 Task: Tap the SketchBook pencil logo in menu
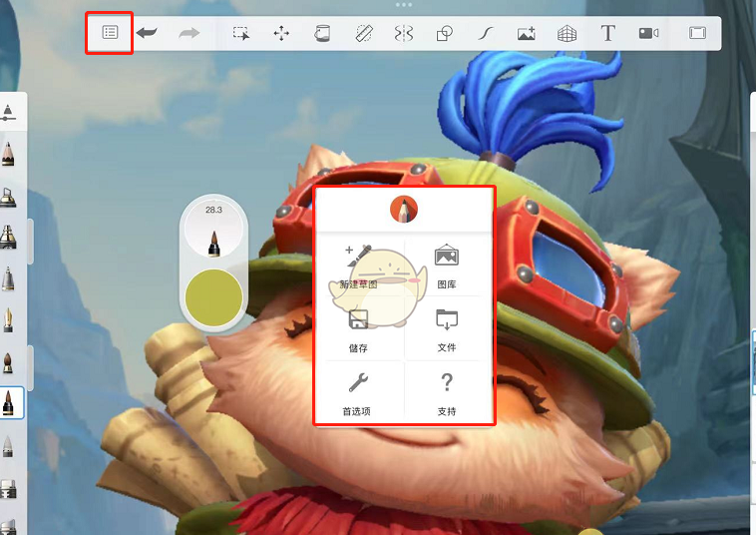[x=404, y=209]
